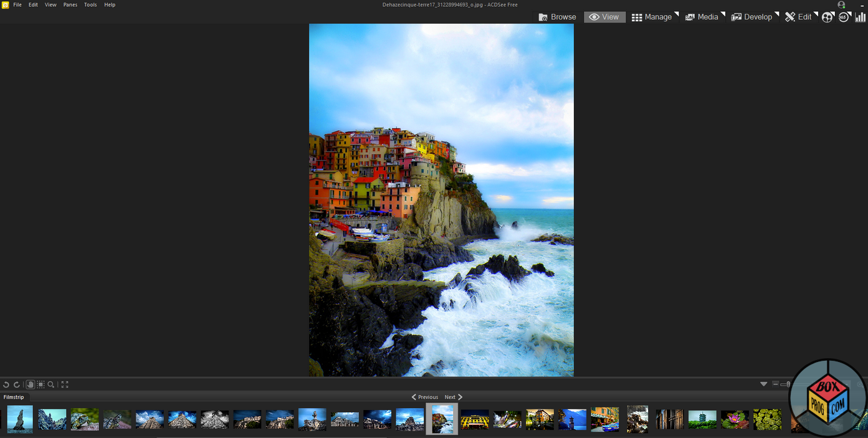
Task: Rotate image right with clockwise arrow
Action: point(17,384)
